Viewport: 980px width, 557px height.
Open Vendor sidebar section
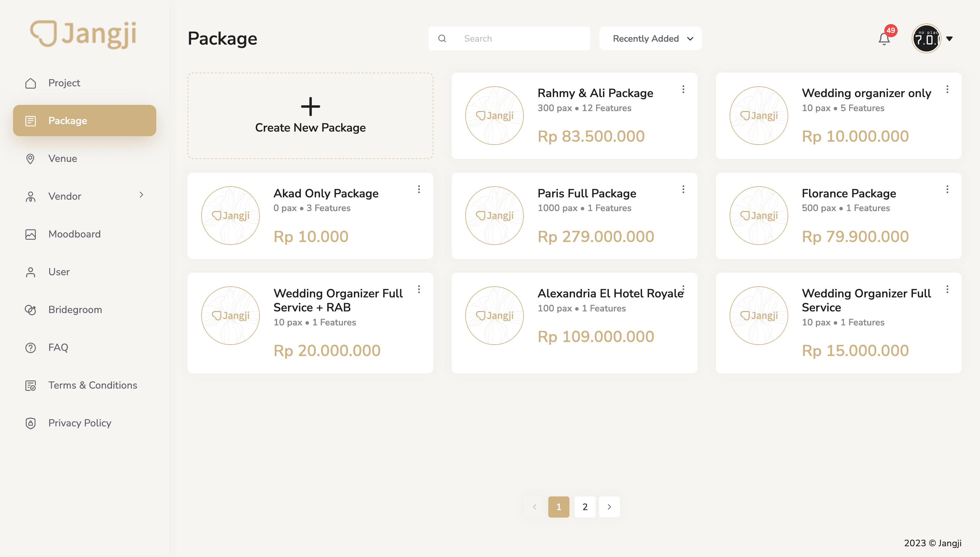pyautogui.click(x=85, y=196)
